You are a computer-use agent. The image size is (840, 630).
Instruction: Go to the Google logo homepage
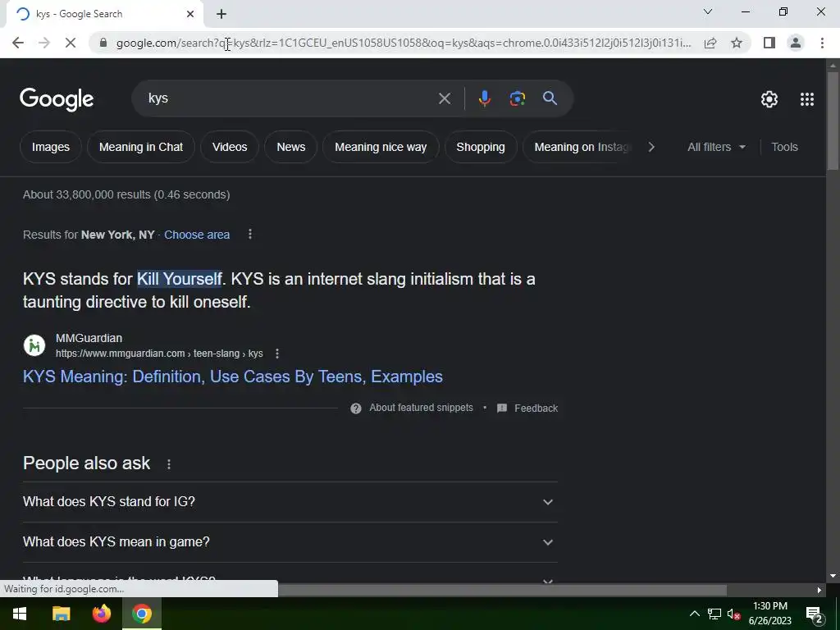point(57,99)
